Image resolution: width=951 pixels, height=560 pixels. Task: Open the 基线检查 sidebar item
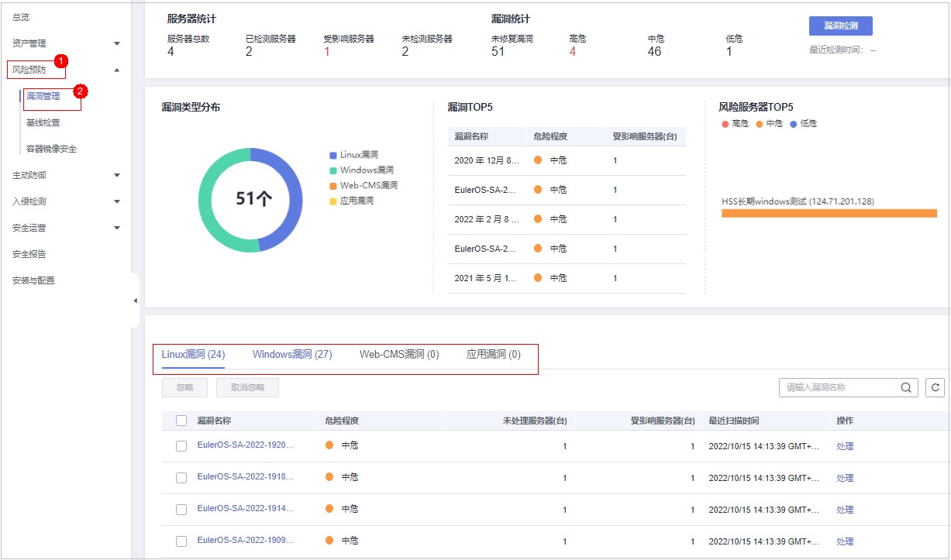pyautogui.click(x=43, y=122)
